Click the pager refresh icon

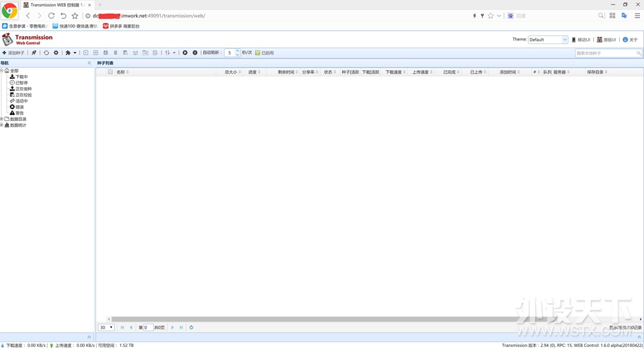191,328
